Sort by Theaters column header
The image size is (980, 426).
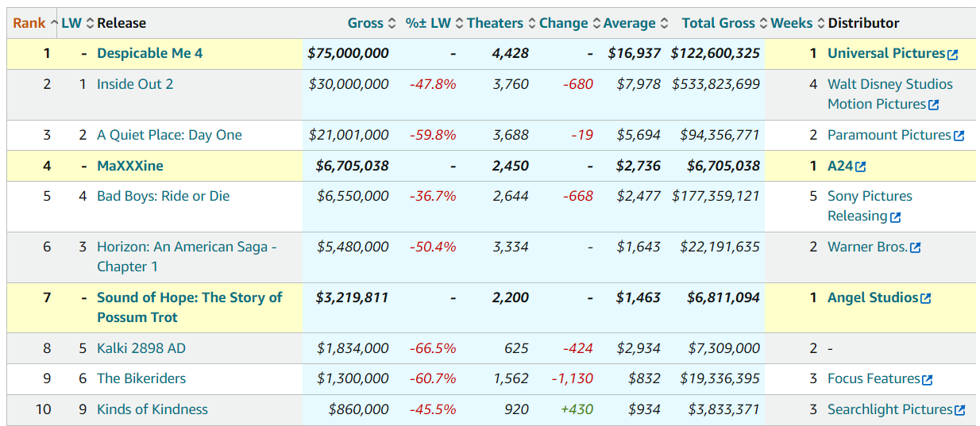[495, 23]
